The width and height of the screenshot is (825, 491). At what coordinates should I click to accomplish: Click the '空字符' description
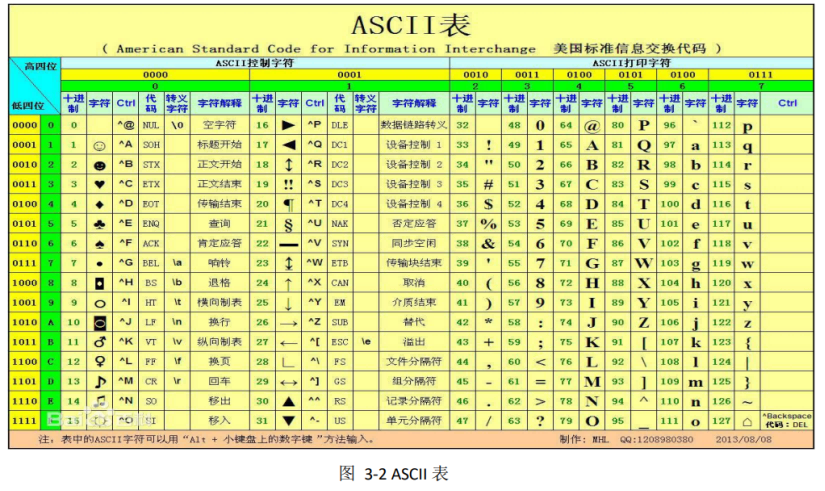[x=219, y=125]
